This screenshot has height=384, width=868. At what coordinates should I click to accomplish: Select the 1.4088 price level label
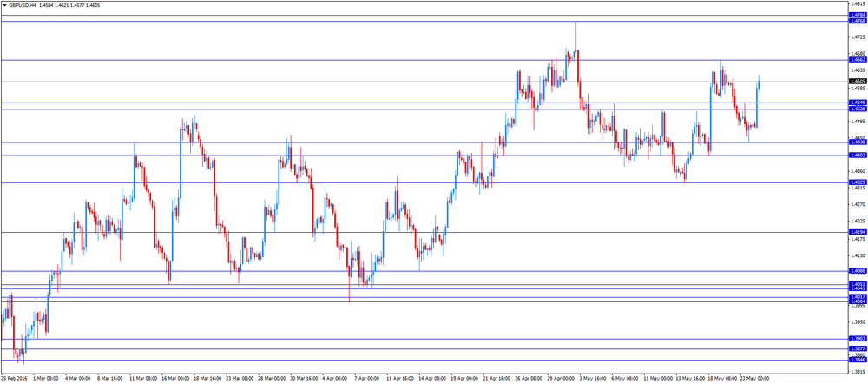click(858, 271)
